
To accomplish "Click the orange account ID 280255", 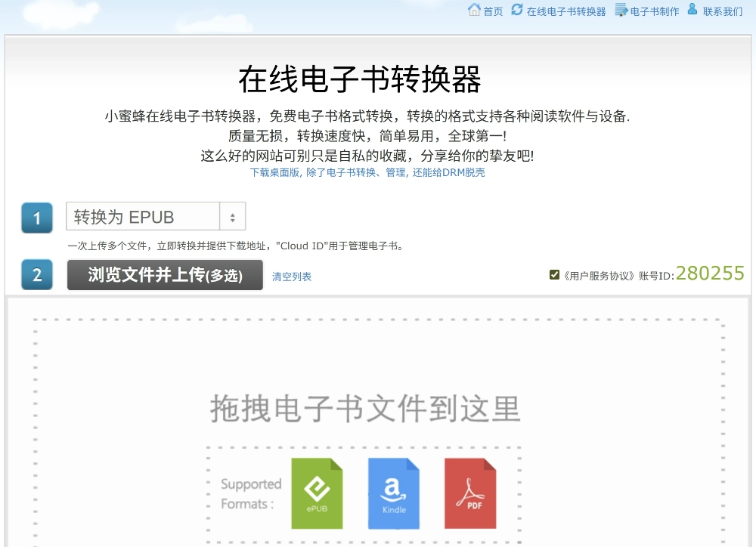I will pos(709,273).
